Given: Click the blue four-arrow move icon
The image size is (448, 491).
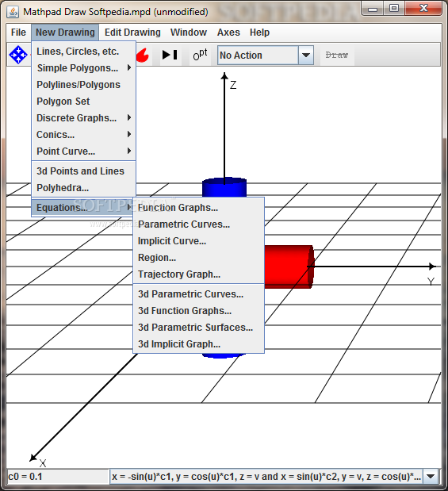Looking at the screenshot, I should (18, 55).
